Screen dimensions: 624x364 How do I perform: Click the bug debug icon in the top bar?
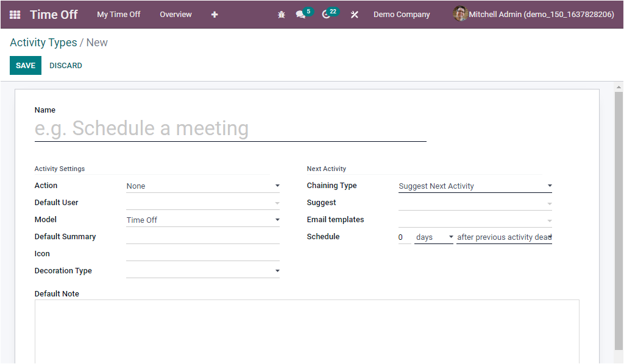click(281, 14)
